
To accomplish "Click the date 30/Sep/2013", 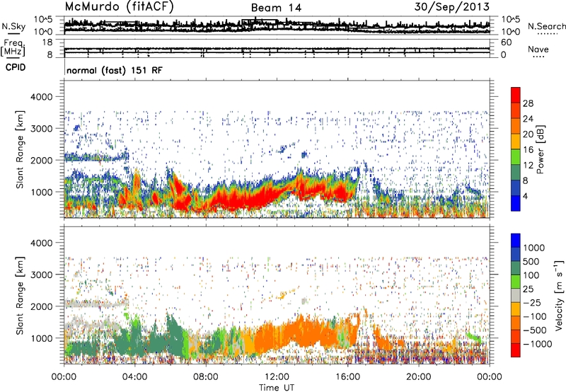I will (x=451, y=7).
